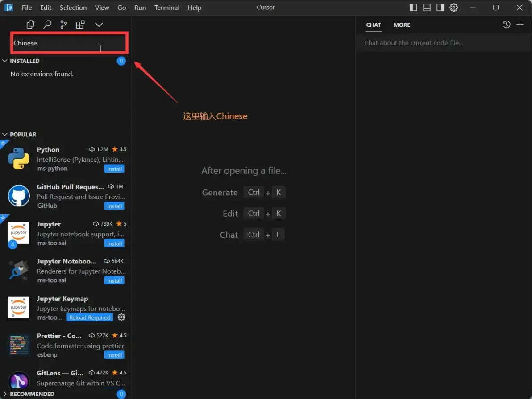Toggle secondary sidebar layout button
532x399 pixels.
(440, 8)
